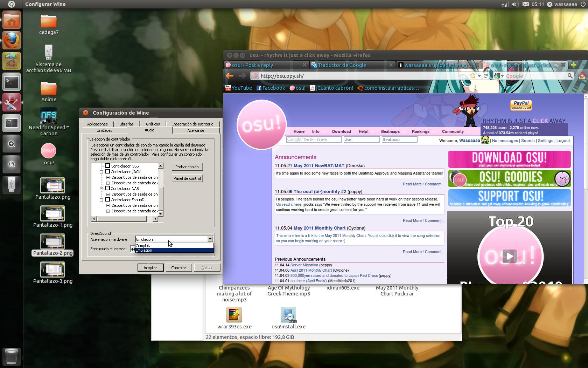Click the Logout link on osu! site
588x368 pixels.
(563, 141)
